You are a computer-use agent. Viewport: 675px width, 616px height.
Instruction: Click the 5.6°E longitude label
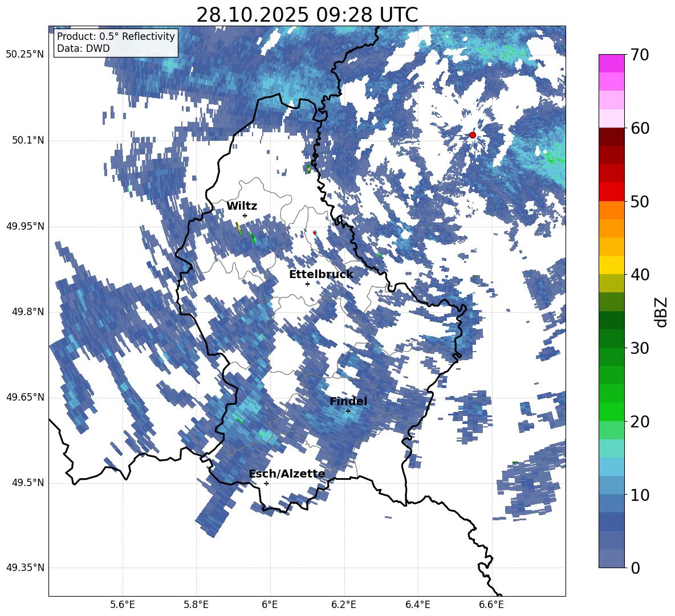point(123,605)
